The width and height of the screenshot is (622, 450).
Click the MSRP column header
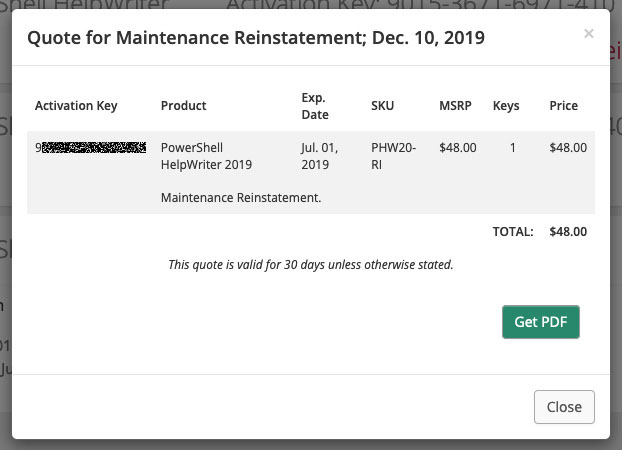[x=455, y=106]
